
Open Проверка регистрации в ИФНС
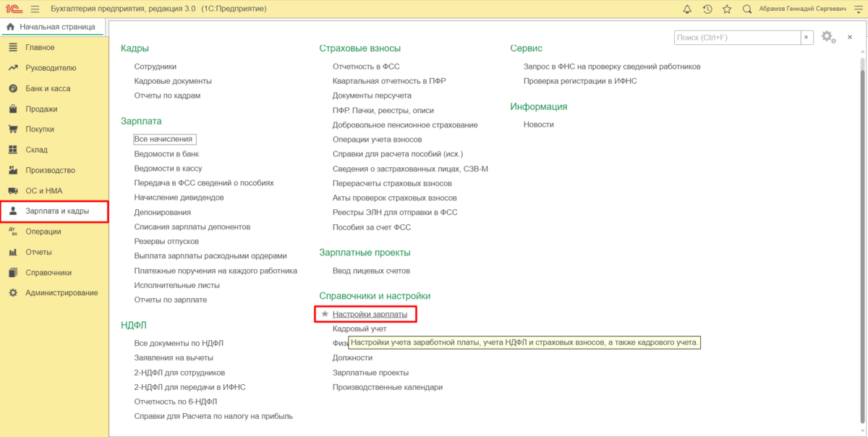click(580, 81)
